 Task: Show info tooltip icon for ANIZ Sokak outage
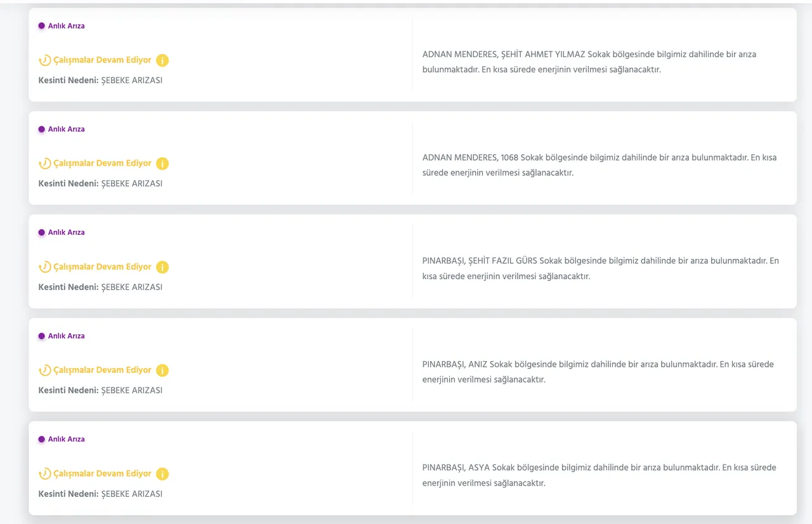[x=162, y=370]
